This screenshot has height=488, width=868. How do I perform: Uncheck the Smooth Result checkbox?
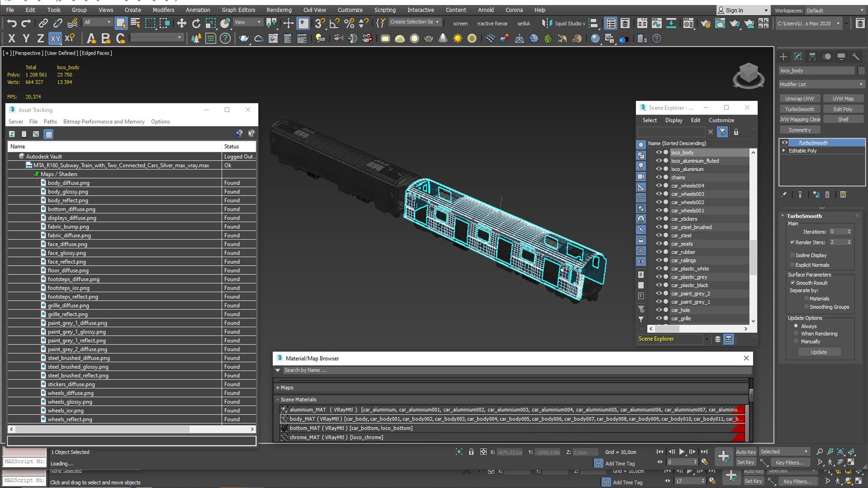(x=793, y=283)
